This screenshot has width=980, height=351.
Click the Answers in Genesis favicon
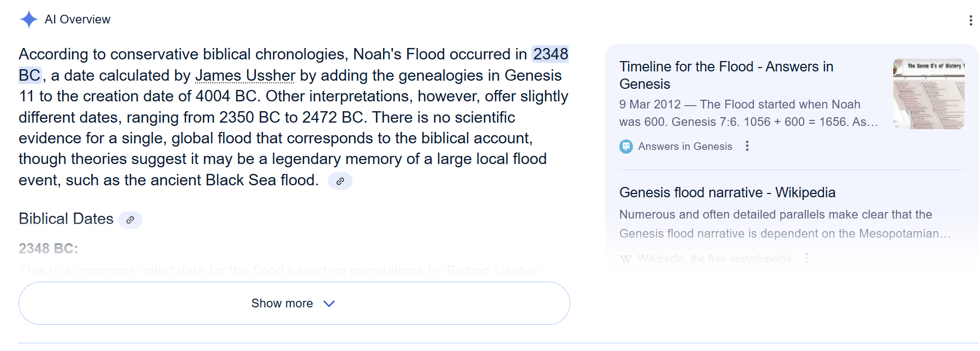point(626,147)
